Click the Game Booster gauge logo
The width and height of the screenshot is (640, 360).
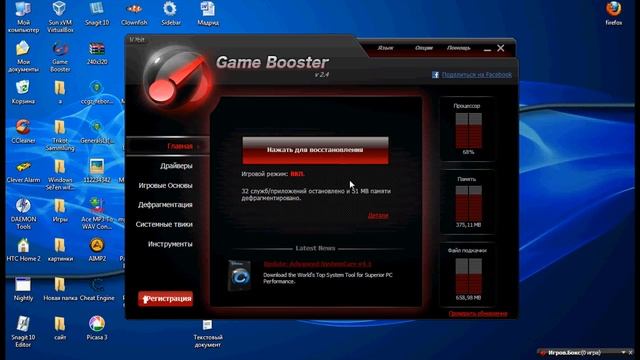177,78
